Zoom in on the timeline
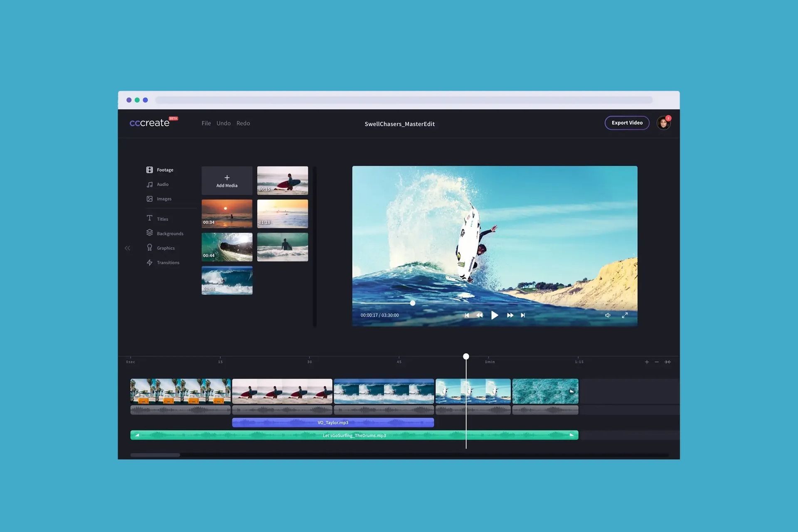The image size is (798, 532). point(647,362)
